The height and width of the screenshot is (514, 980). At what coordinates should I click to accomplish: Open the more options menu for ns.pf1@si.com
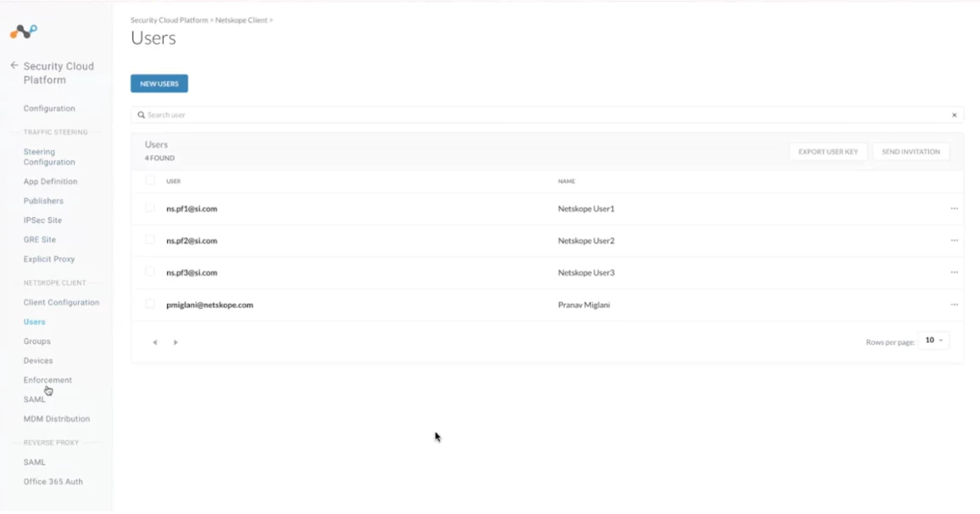[x=955, y=209]
